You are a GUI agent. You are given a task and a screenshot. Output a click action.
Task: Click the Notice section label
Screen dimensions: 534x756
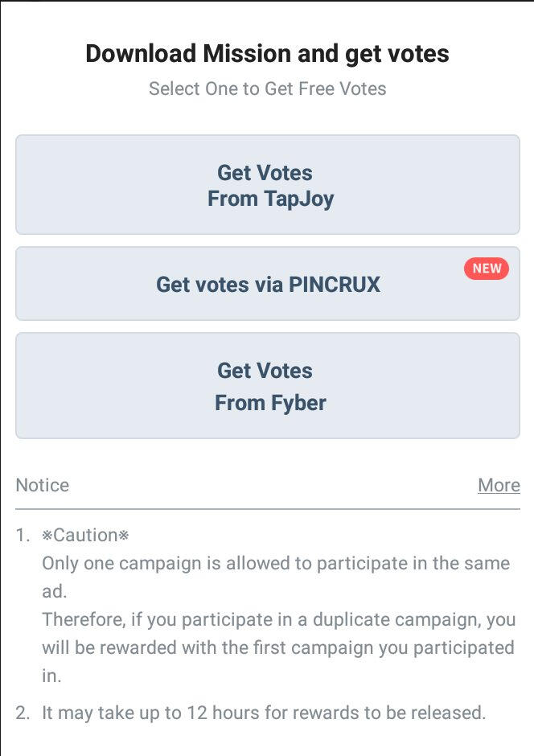43,485
